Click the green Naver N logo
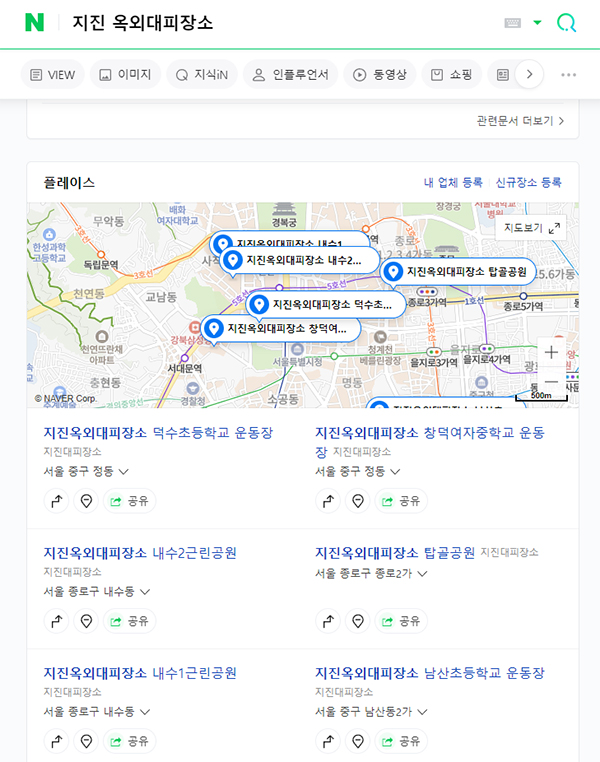600x762 pixels. tap(34, 22)
